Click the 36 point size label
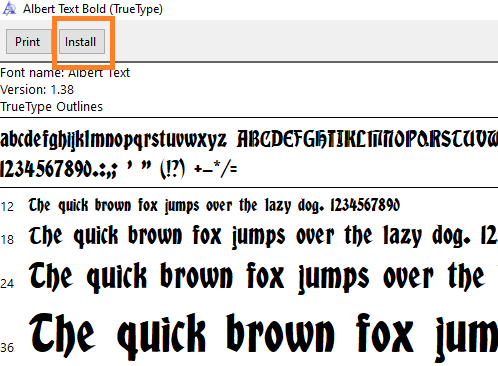The width and height of the screenshot is (498, 366). 7,348
